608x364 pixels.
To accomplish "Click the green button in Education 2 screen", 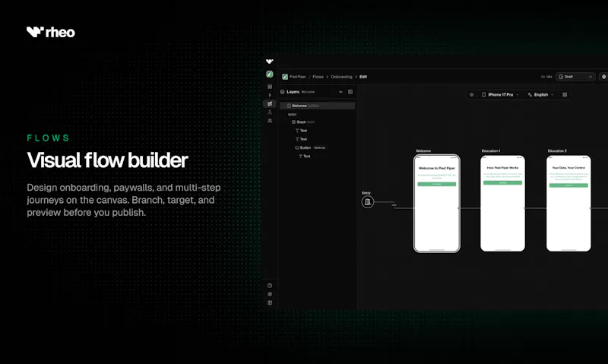I will click(x=568, y=185).
